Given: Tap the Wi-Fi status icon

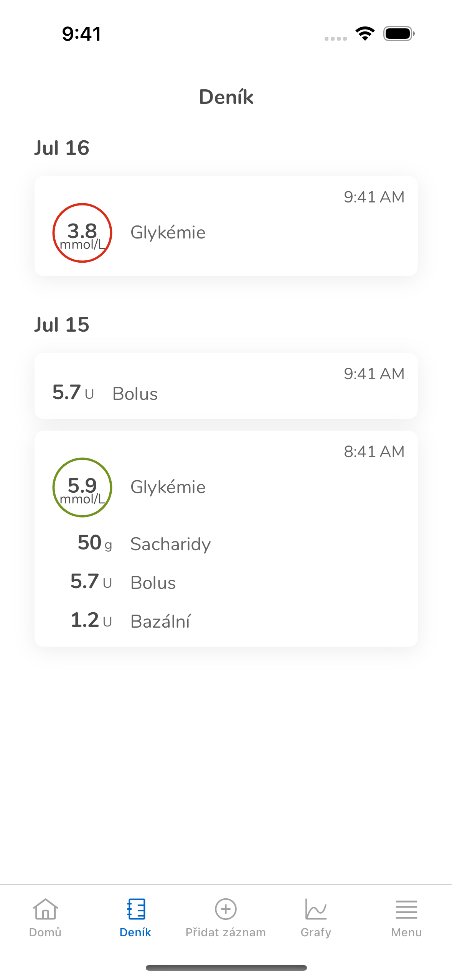Looking at the screenshot, I should click(x=365, y=34).
